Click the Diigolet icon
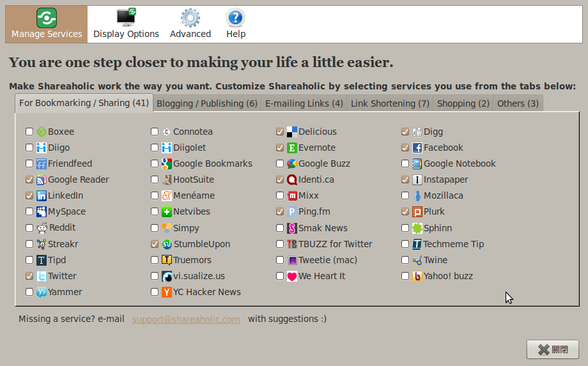 [x=167, y=148]
